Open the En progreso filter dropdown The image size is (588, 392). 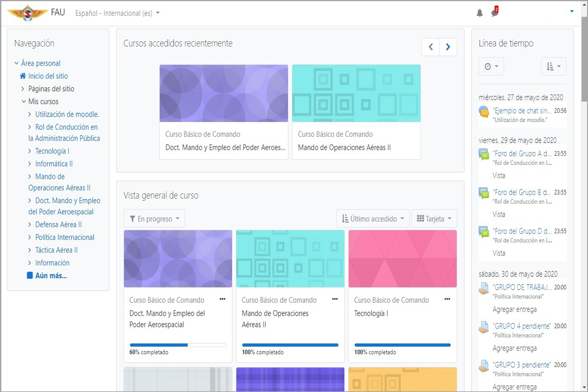pos(154,219)
